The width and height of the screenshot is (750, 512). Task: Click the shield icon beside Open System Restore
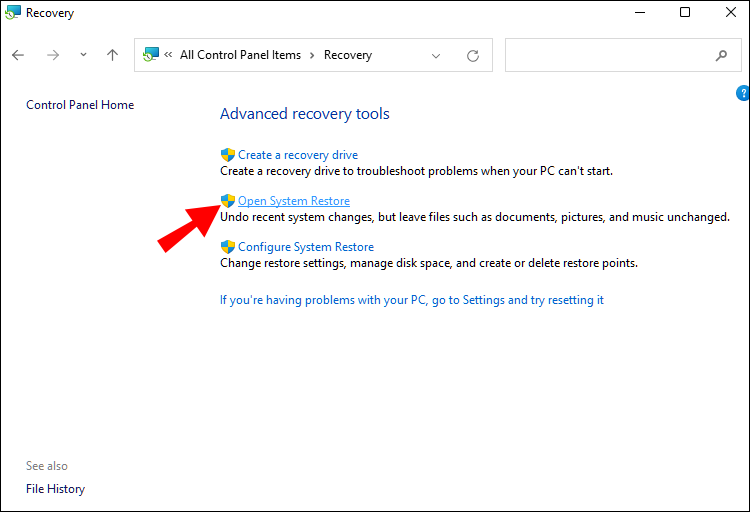point(227,201)
